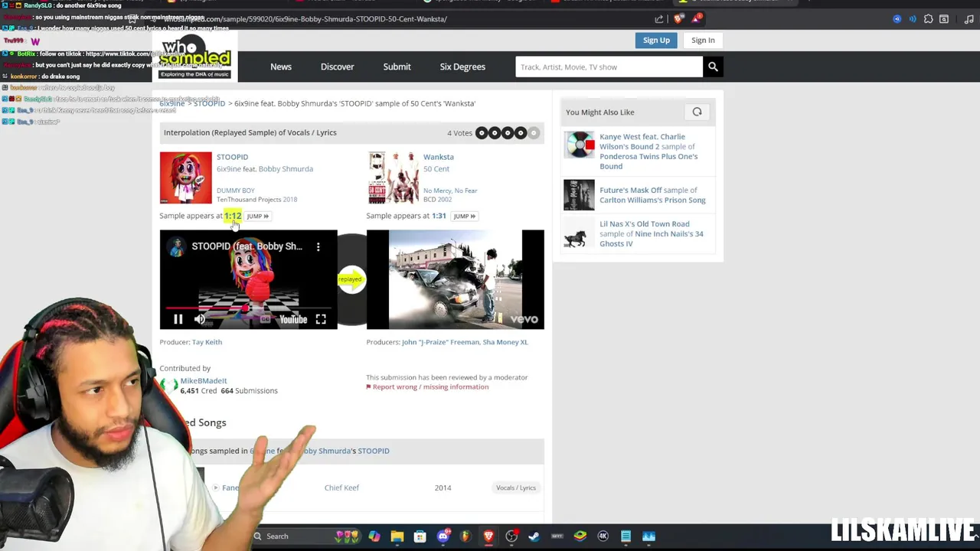
Task: Open Lil Nas X Old Town Road thumbnail
Action: (580, 234)
